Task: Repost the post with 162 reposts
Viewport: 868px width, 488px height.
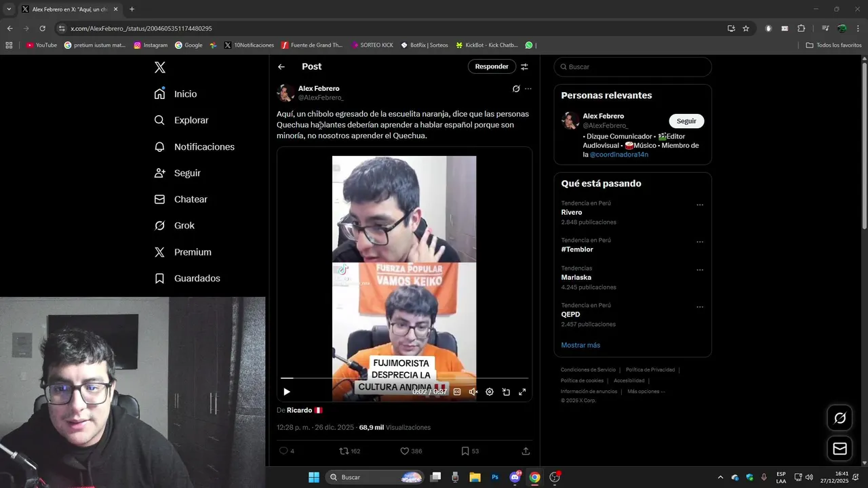Action: [350, 451]
